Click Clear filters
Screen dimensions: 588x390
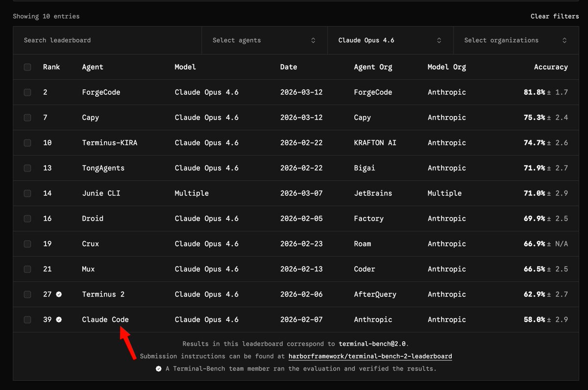click(555, 16)
